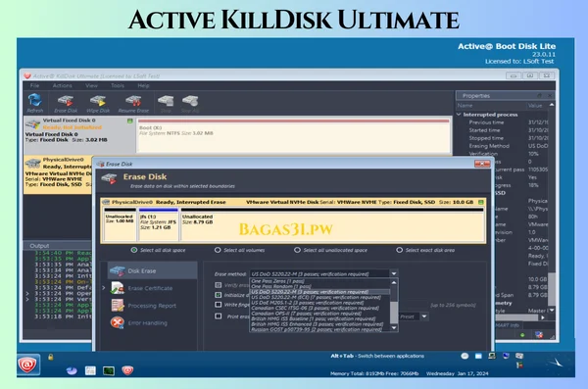Screen dimensions: 588x389
Task: Collapse the Interrupted process group in Properties
Action: pos(459,114)
